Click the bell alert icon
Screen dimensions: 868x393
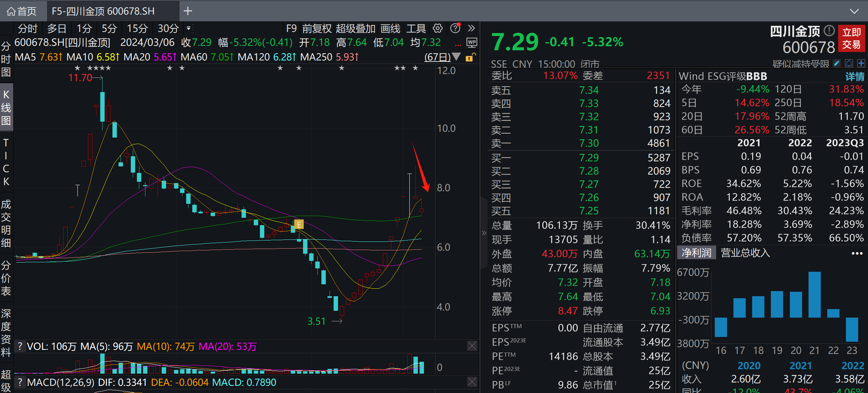[x=849, y=63]
